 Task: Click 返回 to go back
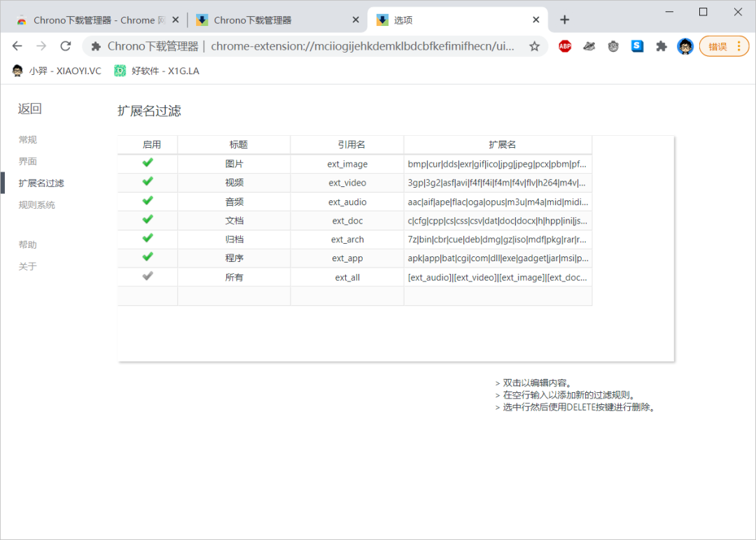pyautogui.click(x=30, y=109)
